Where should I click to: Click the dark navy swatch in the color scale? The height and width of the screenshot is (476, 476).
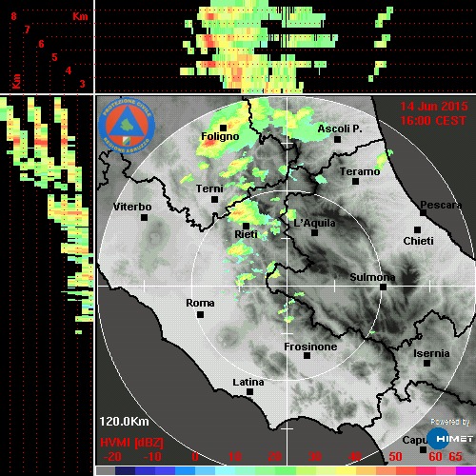[x=125, y=471]
